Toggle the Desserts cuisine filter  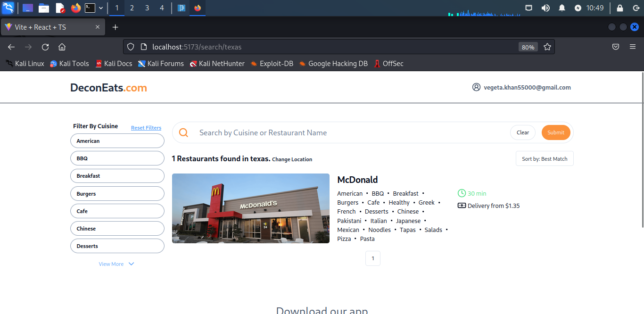pyautogui.click(x=117, y=246)
